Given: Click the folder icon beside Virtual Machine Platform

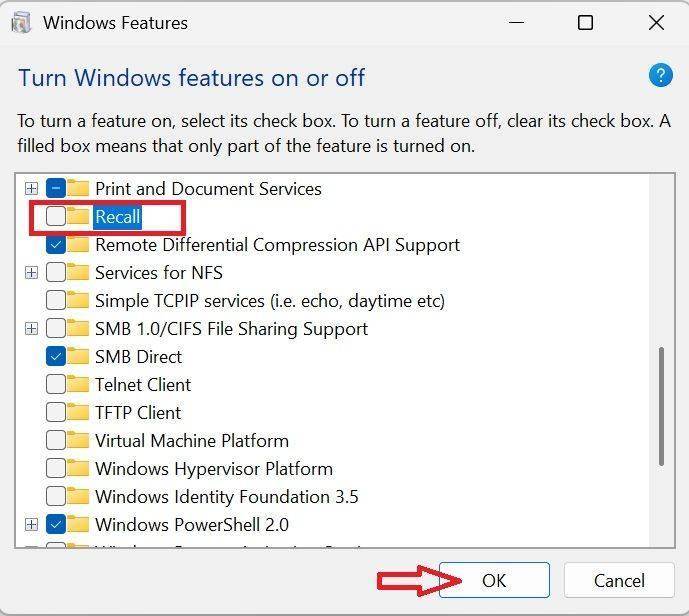Looking at the screenshot, I should click(x=78, y=440).
